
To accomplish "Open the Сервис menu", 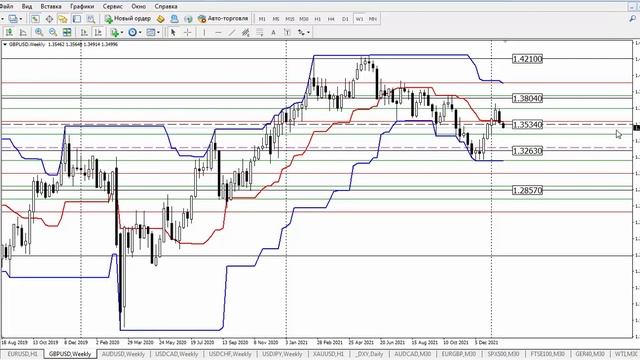I will 113,7.
